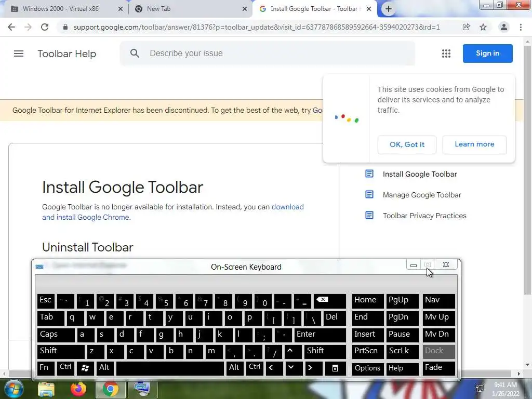Click the magnifier icon in the search box
Viewport: 532px width, 399px height.
coord(135,54)
